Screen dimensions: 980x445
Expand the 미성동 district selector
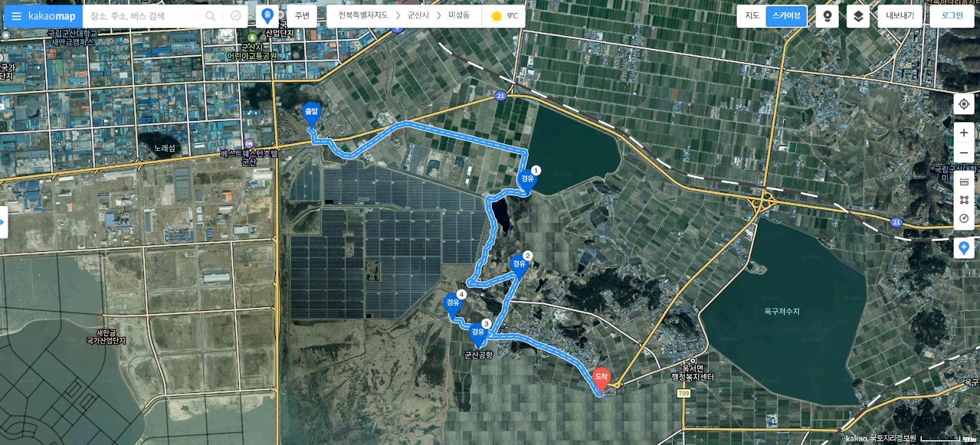pos(459,15)
